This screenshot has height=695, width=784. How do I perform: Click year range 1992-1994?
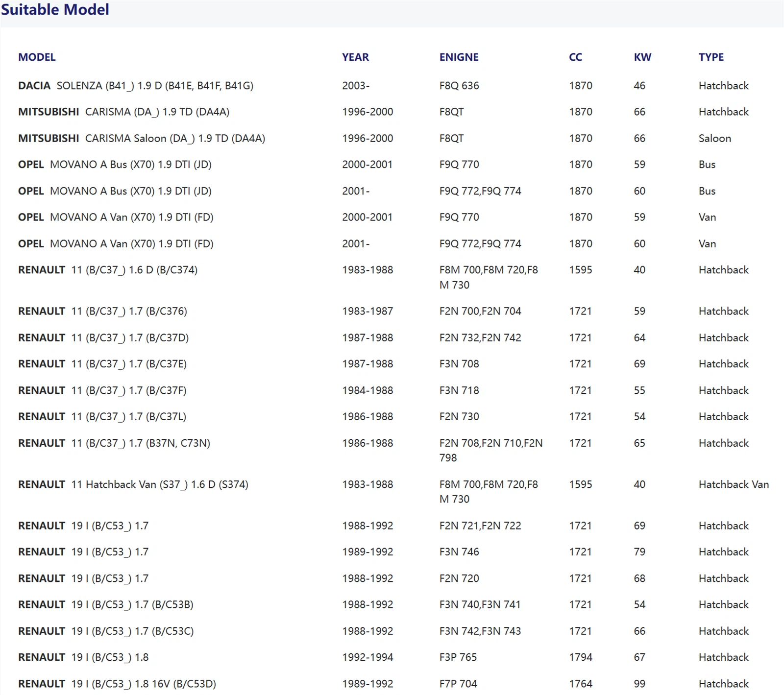coord(367,657)
